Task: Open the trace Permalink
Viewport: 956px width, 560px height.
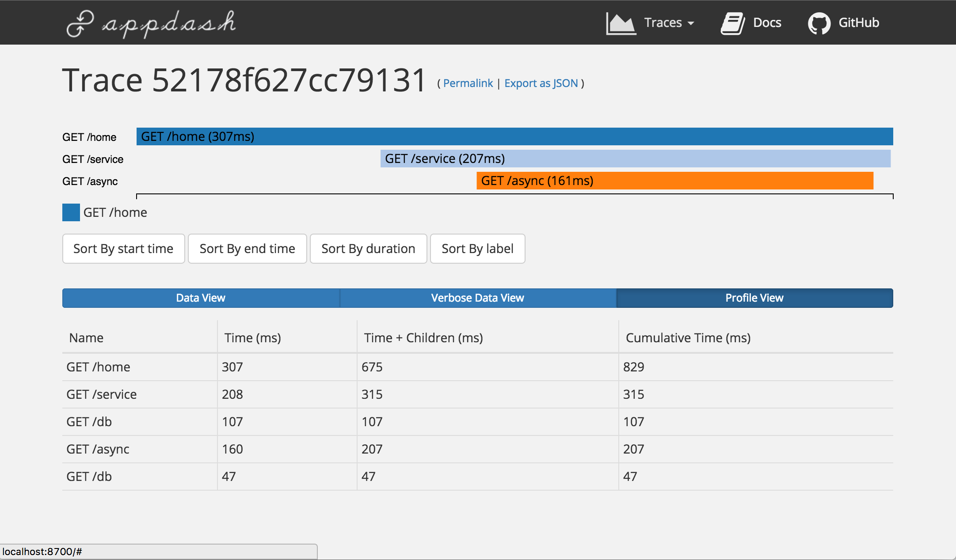Action: pos(468,83)
